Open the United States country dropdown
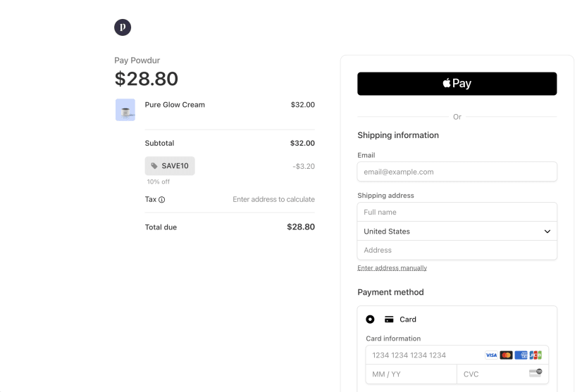 [451, 231]
